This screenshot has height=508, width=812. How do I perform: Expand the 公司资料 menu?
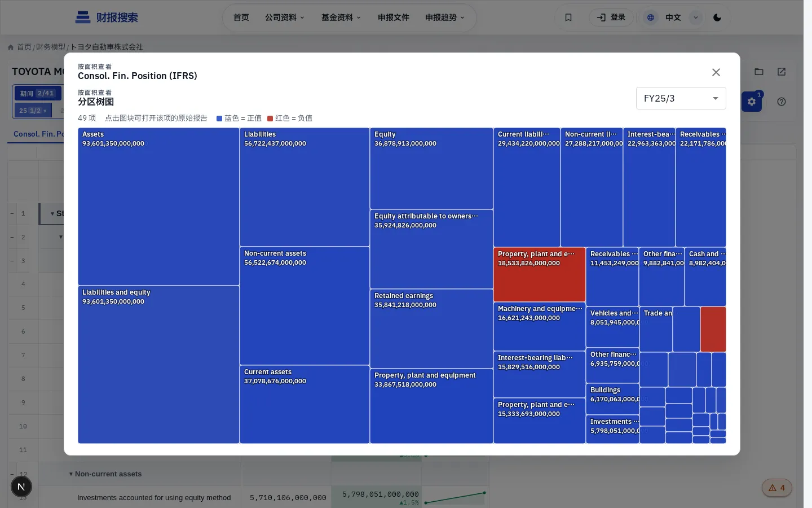coord(285,17)
